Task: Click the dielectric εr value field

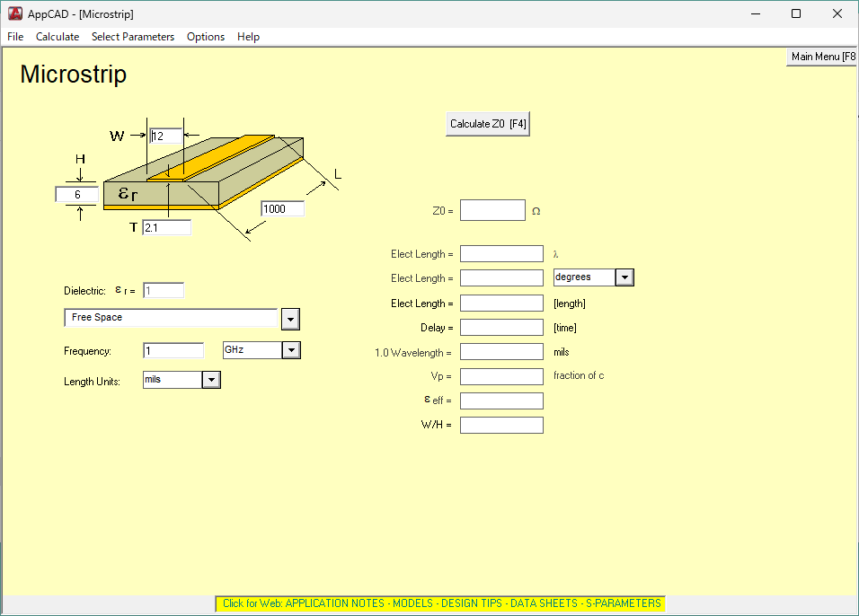Action: tap(164, 290)
